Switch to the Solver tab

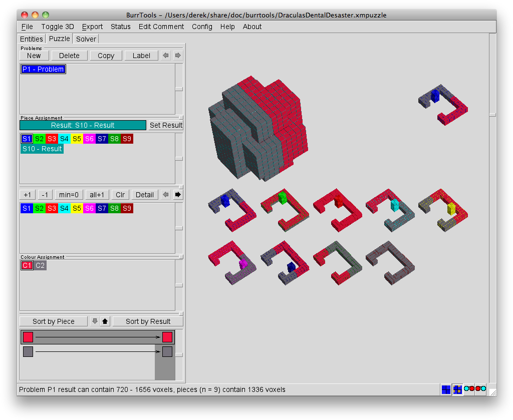pos(86,39)
